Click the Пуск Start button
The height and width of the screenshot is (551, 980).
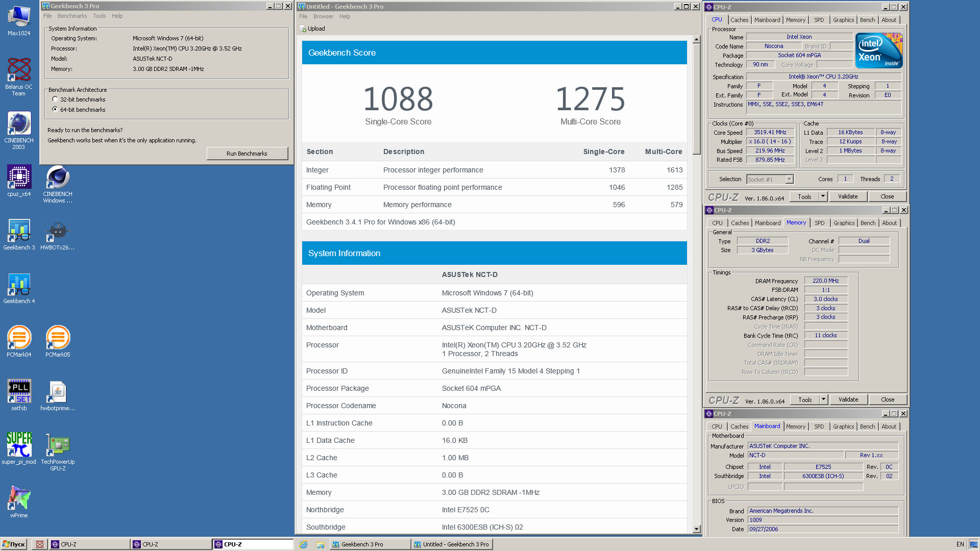14,544
